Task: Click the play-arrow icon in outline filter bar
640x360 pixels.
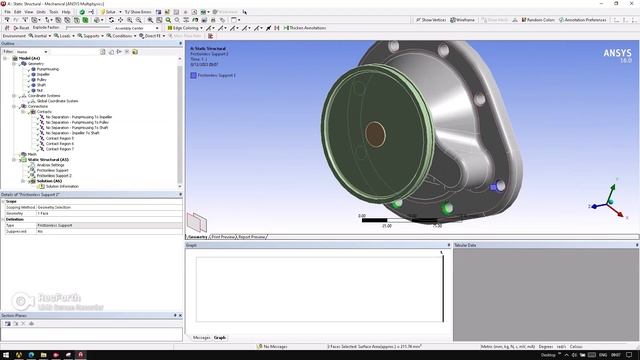Action: pyautogui.click(x=119, y=52)
